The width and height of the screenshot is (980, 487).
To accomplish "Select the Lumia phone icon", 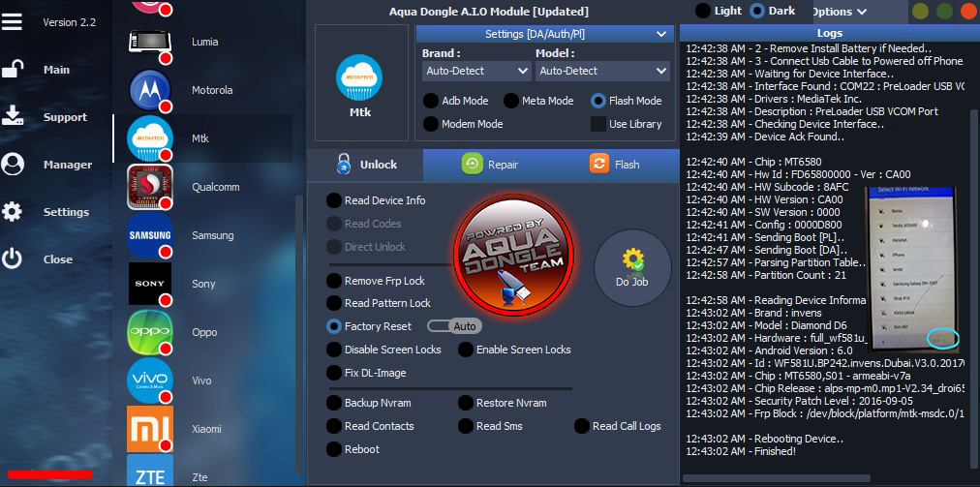I will coord(150,42).
